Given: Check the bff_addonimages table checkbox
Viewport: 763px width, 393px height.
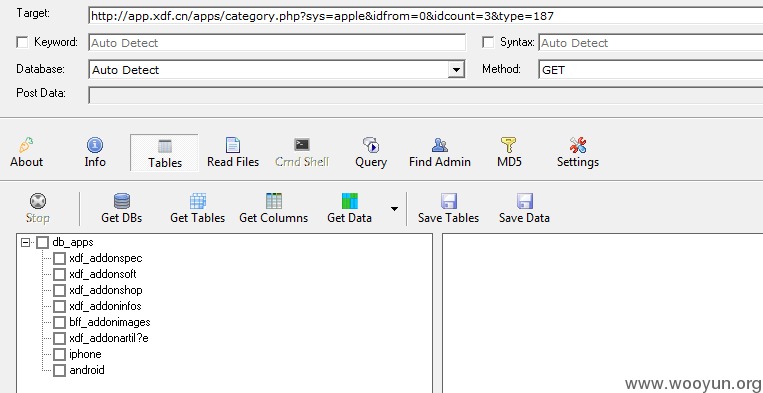Looking at the screenshot, I should point(59,322).
